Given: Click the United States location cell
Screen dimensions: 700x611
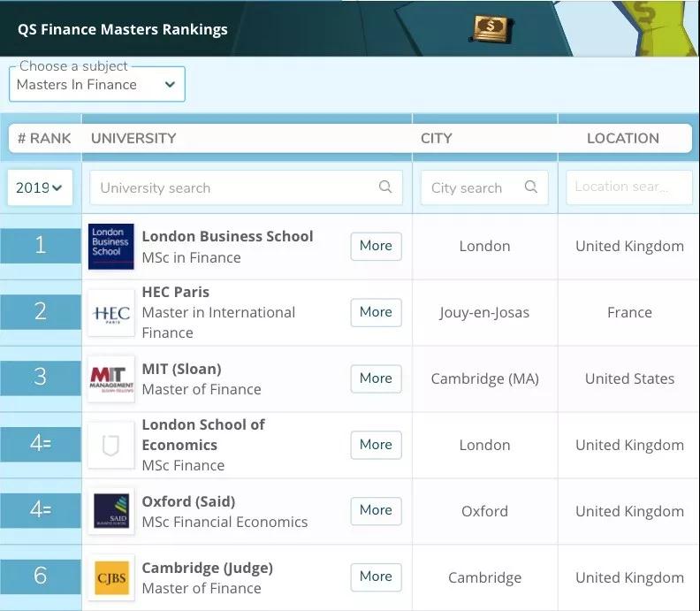Looking at the screenshot, I should [629, 378].
